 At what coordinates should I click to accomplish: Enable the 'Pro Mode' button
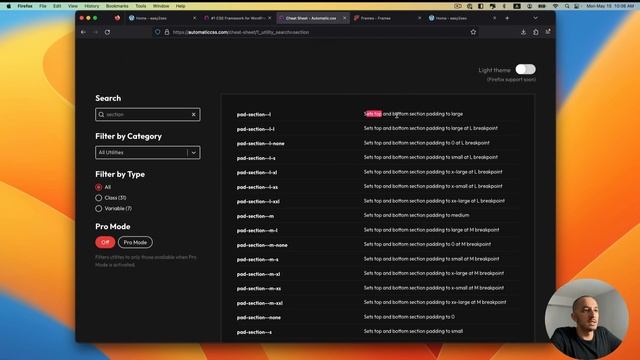pos(135,242)
